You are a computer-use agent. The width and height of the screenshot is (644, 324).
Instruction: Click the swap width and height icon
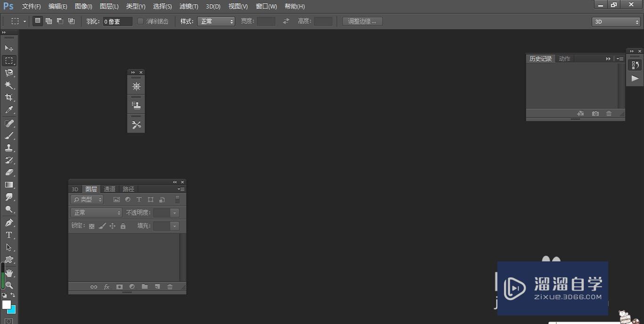tap(286, 21)
